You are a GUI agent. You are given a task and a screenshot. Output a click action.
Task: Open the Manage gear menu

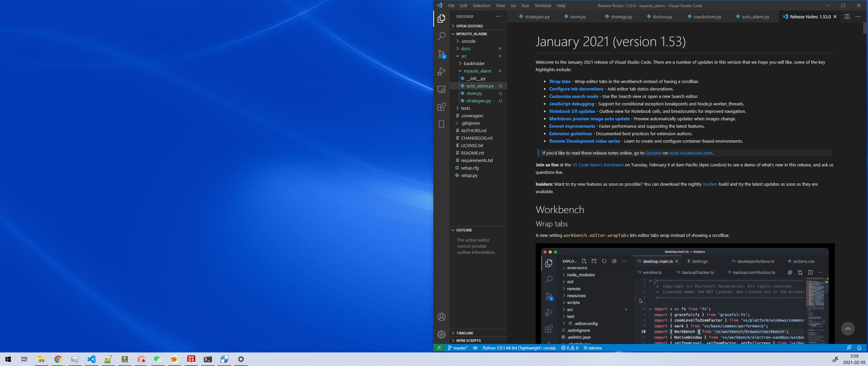(x=441, y=334)
